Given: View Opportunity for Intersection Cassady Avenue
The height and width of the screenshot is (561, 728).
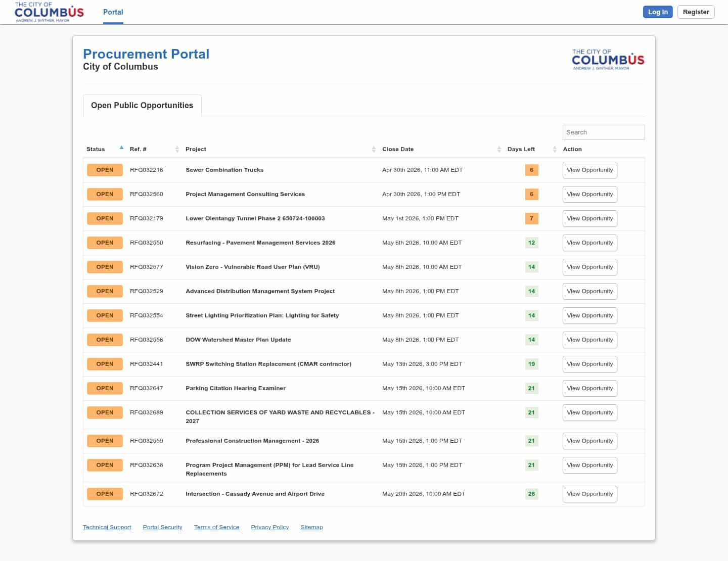Looking at the screenshot, I should 589,494.
